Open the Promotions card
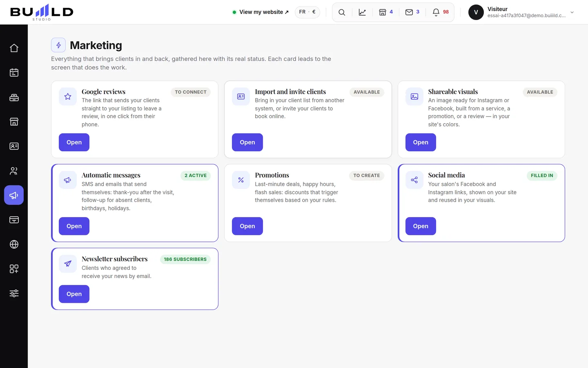588x368 pixels. [247, 226]
